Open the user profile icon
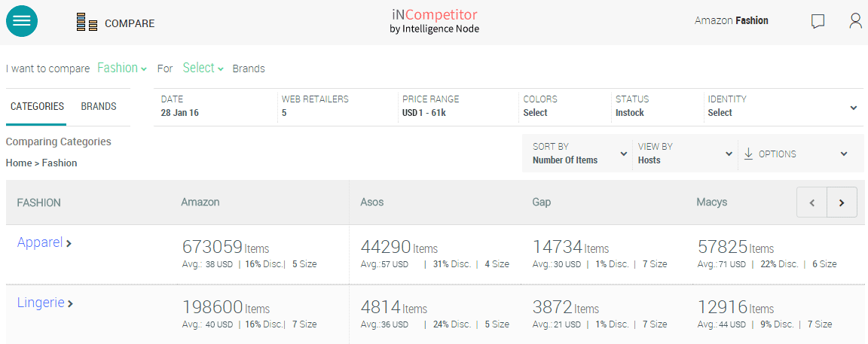The image size is (868, 344). 855,21
